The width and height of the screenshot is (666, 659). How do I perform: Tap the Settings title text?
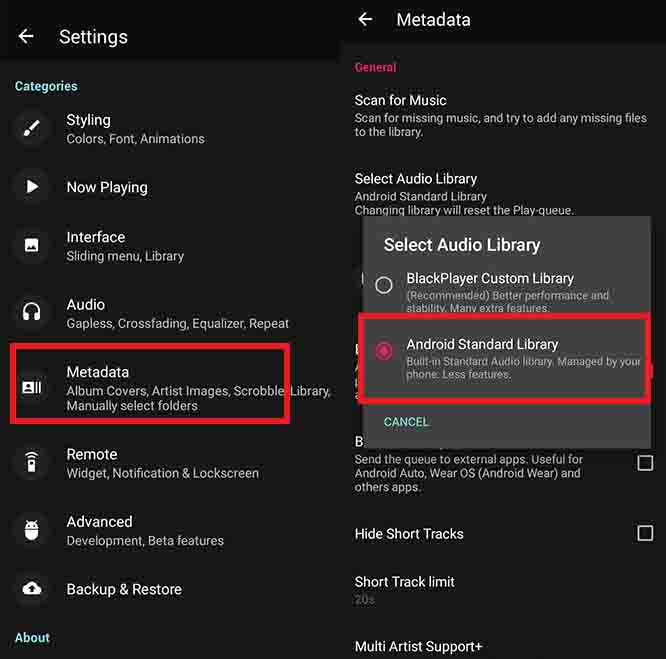93,37
